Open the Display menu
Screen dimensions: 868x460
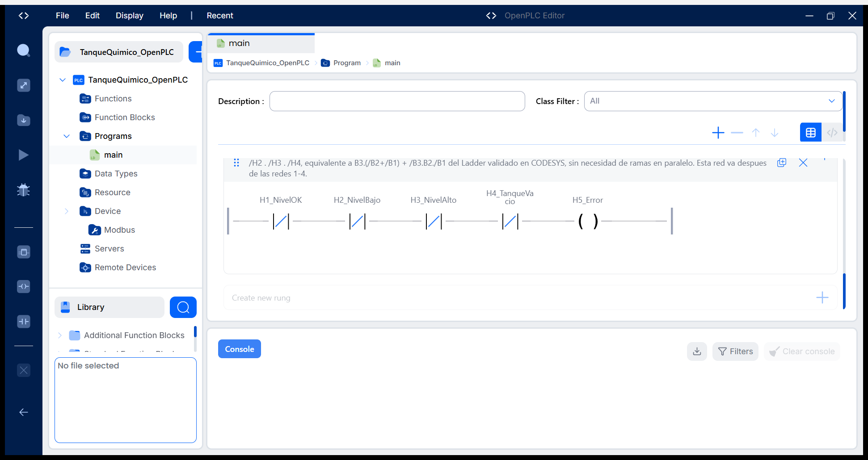click(x=130, y=16)
